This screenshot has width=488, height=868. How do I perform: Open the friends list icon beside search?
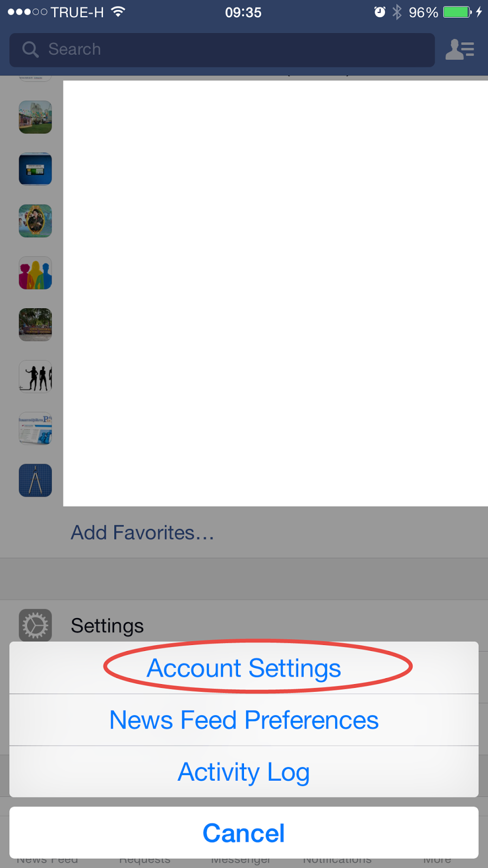[460, 49]
